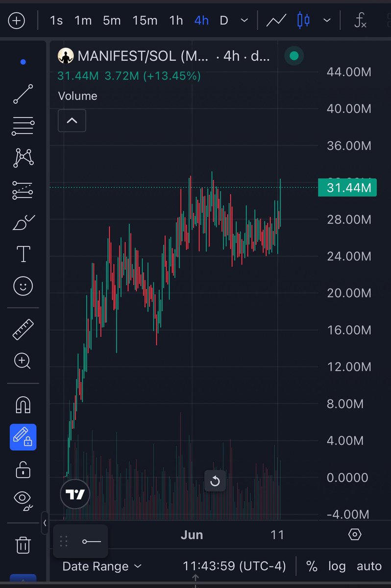Select the long position forecasting tool

(23, 190)
